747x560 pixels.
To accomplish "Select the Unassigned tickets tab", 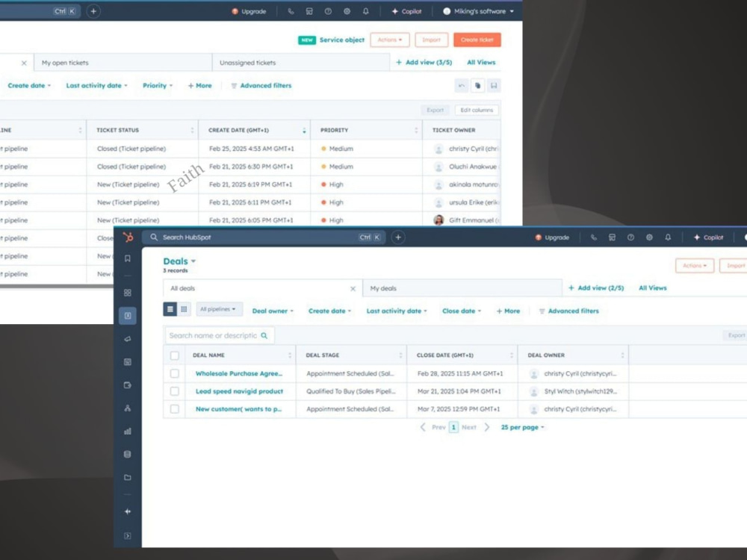I will coord(300,63).
